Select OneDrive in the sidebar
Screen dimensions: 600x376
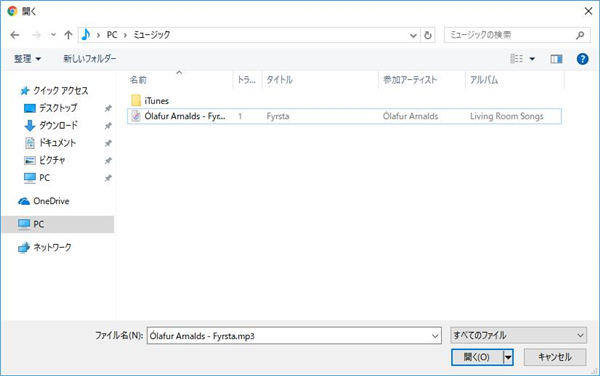coord(51,201)
